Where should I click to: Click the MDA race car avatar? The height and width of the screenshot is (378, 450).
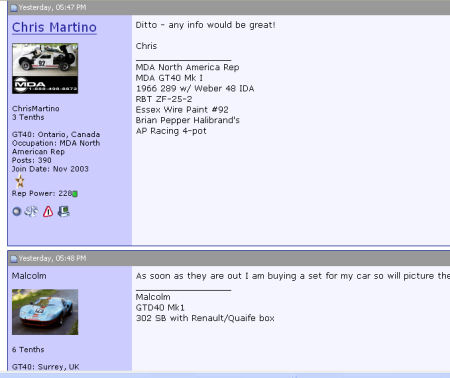coord(45,69)
